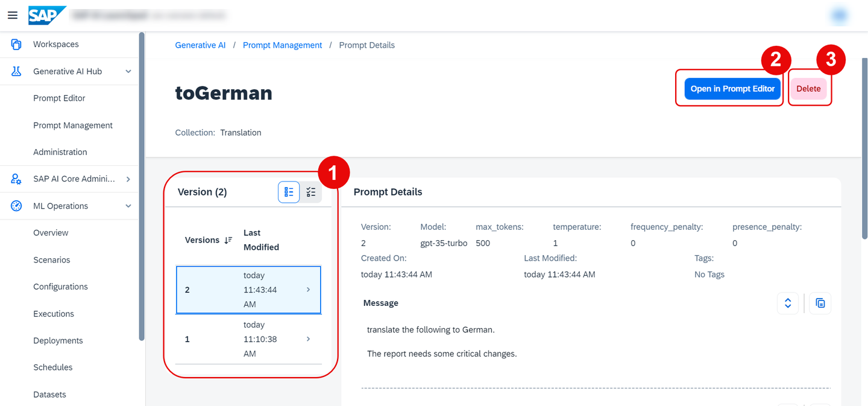868x406 pixels.
Task: Open Datasets in sidebar
Action: 49,395
